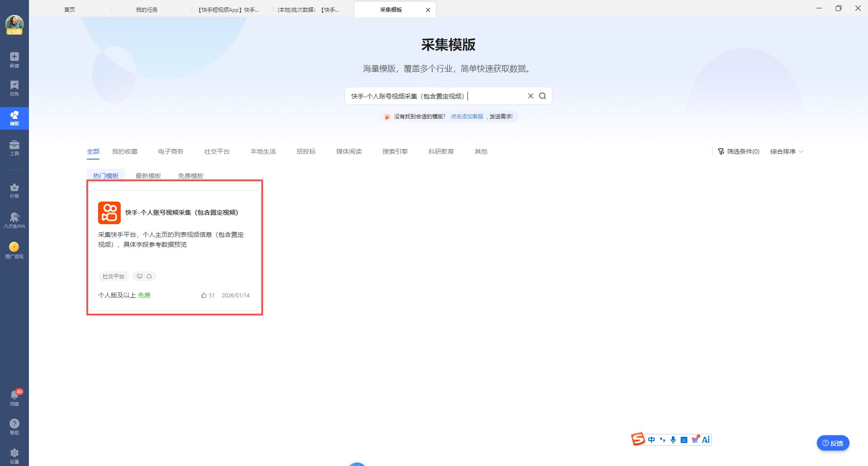This screenshot has width=868, height=466.
Task: Open the 新建 (new task) sidebar icon
Action: coord(14,59)
